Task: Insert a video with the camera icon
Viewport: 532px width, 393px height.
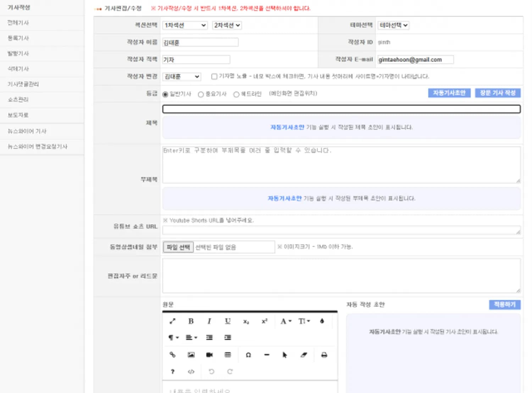Action: pos(209,355)
